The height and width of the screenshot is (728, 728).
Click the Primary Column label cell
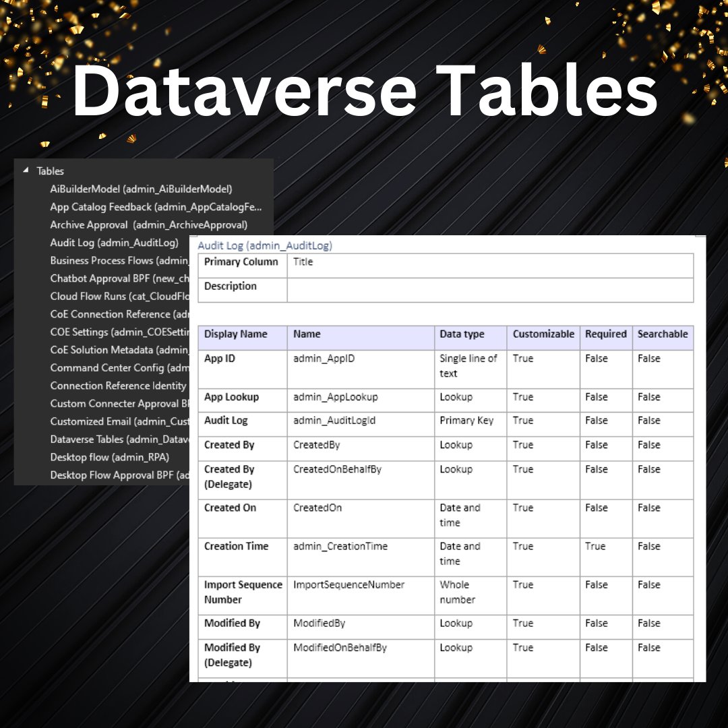(243, 266)
